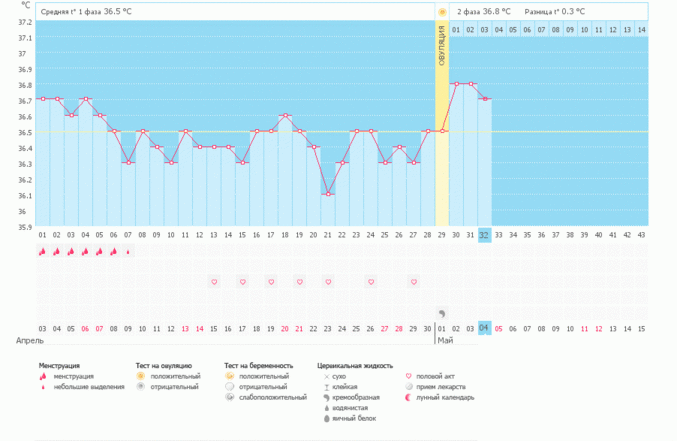Click the menstruation drop on cycle day 01
This screenshot has width=677, height=441.
pos(42,252)
